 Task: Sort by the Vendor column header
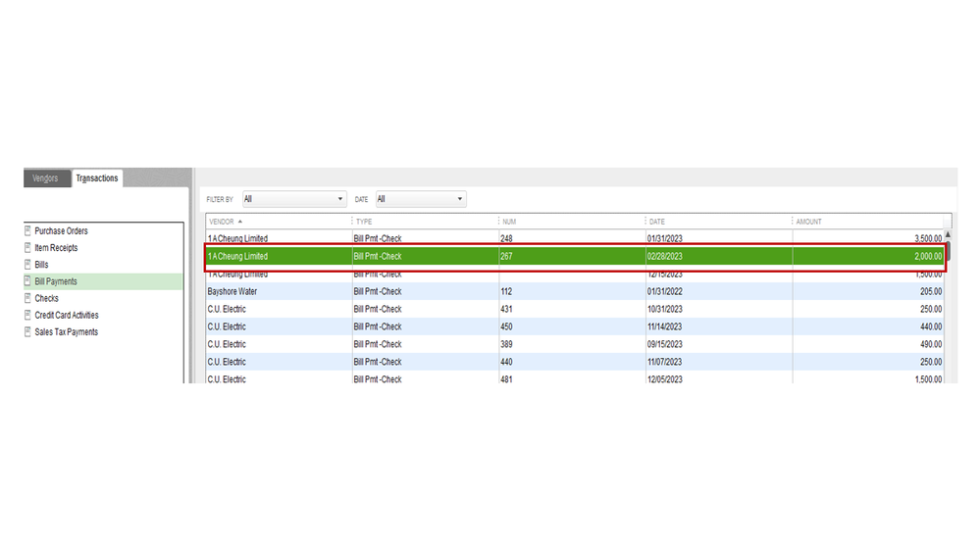(x=222, y=222)
